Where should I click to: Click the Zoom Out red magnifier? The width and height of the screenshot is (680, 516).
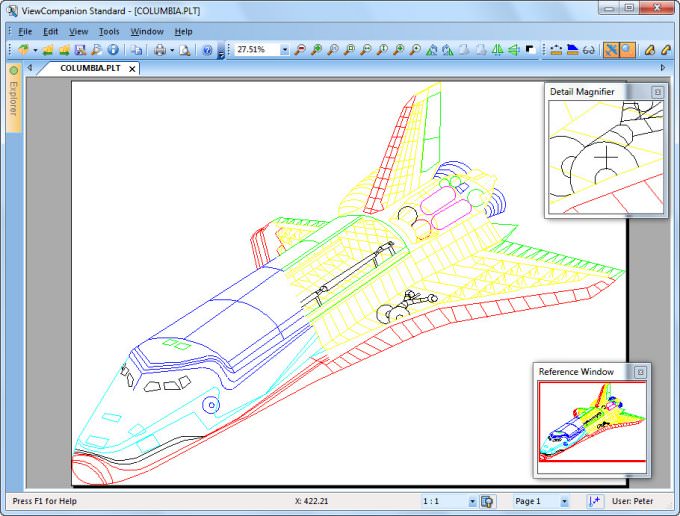(x=300, y=50)
